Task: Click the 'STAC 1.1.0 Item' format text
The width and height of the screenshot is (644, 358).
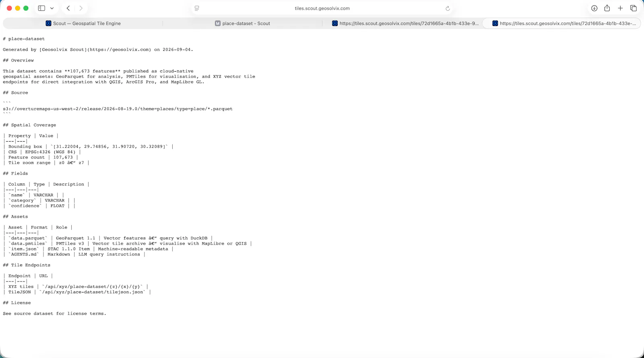Action: click(x=69, y=249)
